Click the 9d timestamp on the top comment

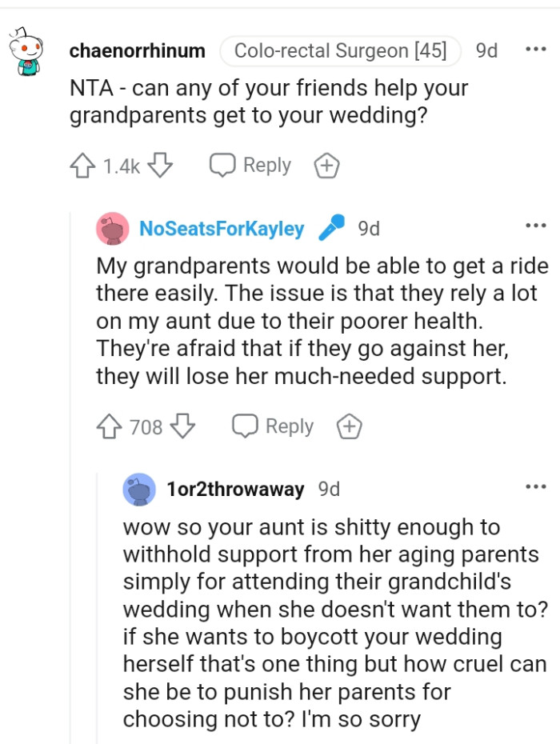coord(486,50)
